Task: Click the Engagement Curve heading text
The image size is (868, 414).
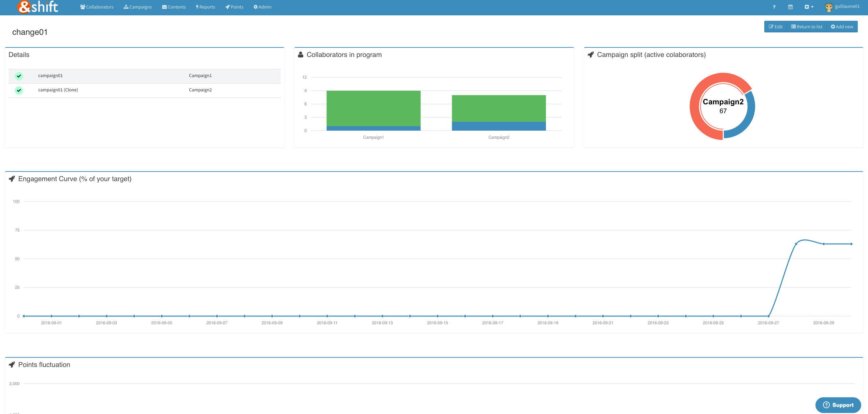Action: pos(75,179)
